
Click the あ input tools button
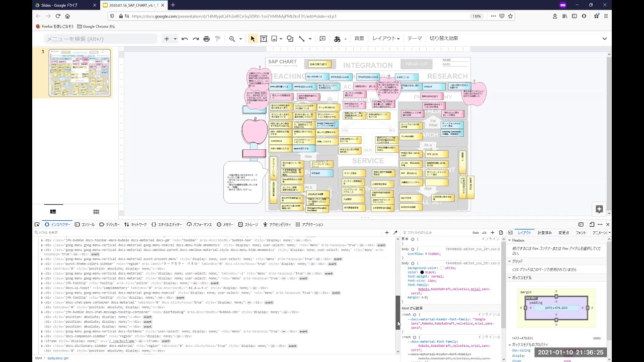(x=337, y=39)
